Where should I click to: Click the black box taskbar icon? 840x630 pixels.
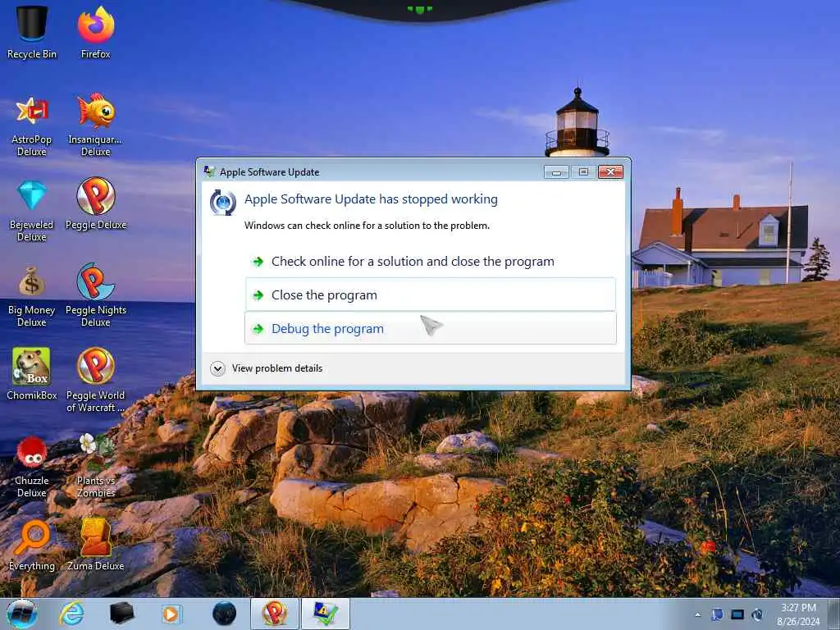pyautogui.click(x=121, y=614)
